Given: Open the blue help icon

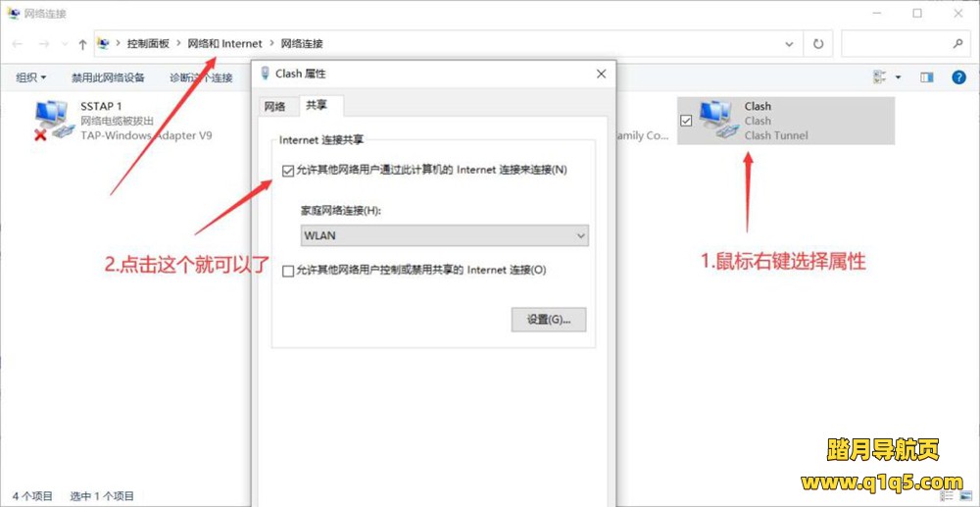Looking at the screenshot, I should [958, 76].
